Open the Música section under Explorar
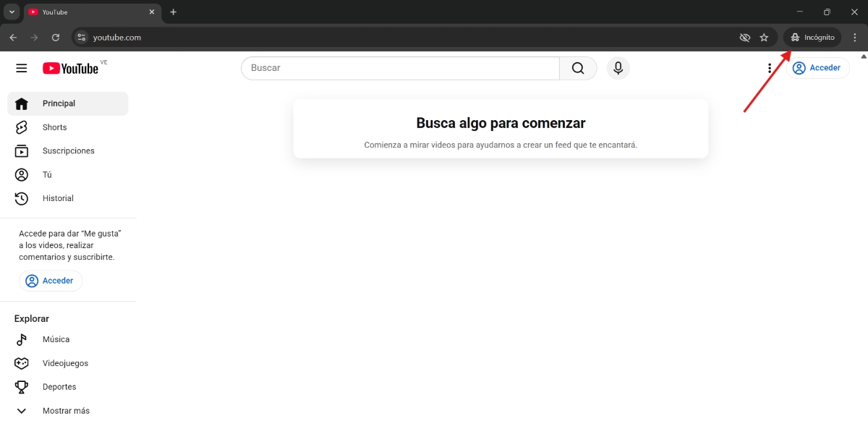This screenshot has width=868, height=429. pyautogui.click(x=56, y=339)
